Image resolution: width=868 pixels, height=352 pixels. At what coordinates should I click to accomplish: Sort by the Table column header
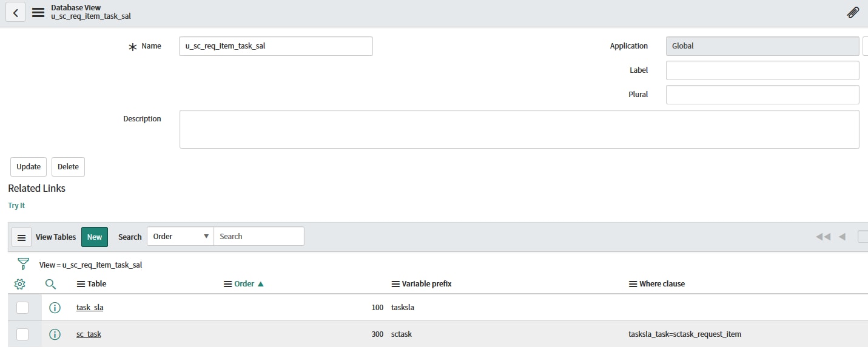(96, 284)
